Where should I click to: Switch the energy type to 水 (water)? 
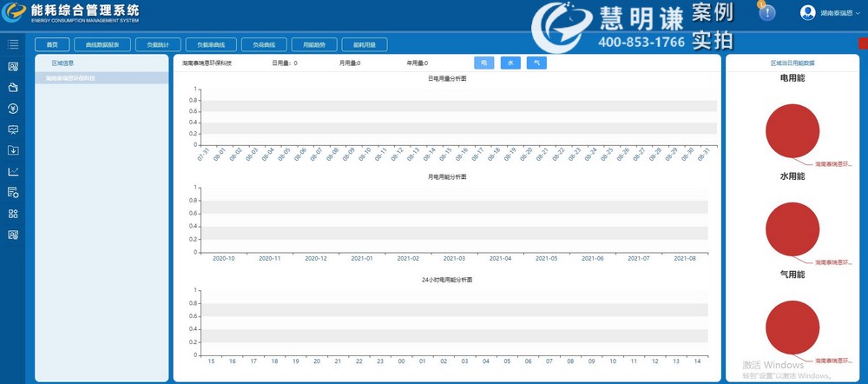pos(510,63)
